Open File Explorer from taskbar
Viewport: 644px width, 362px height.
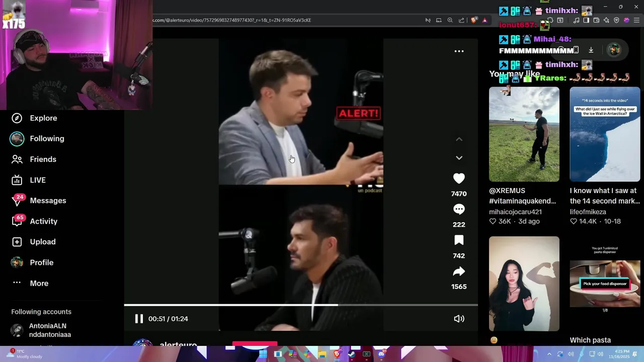(322, 354)
